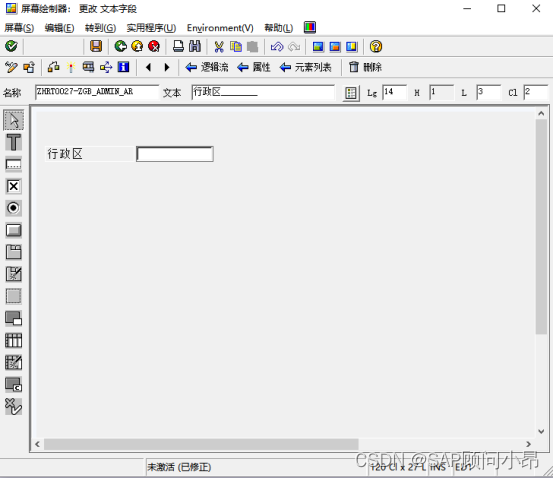Click the Redo icon

[x=294, y=46]
